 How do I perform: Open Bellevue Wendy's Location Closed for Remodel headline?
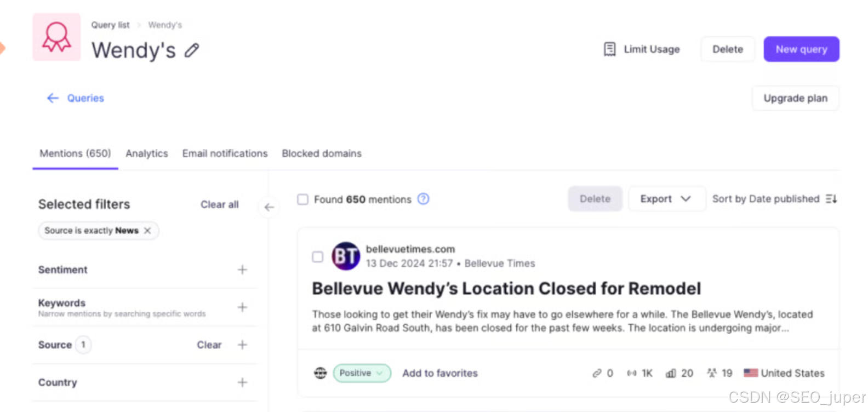point(506,289)
